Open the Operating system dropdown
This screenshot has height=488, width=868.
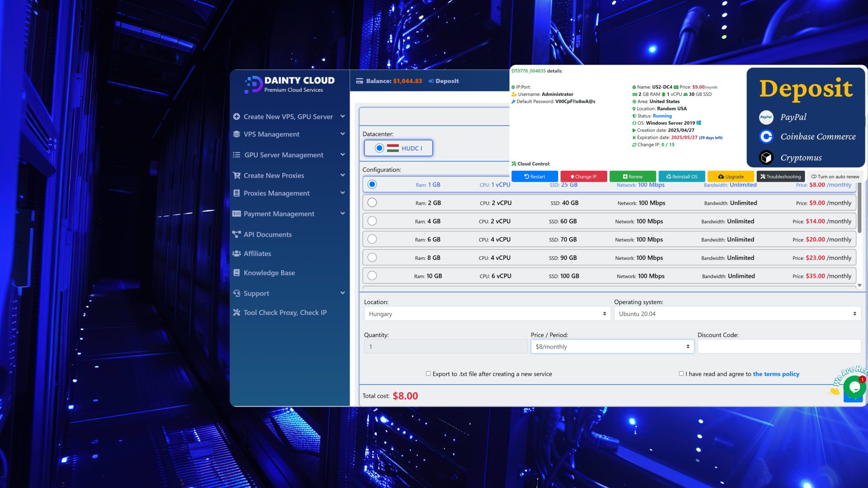pyautogui.click(x=737, y=314)
